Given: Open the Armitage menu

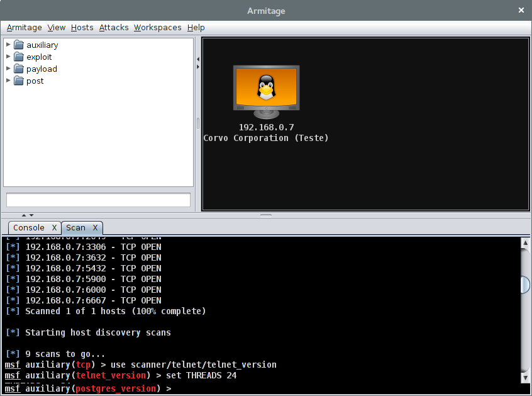Looking at the screenshot, I should [24, 28].
